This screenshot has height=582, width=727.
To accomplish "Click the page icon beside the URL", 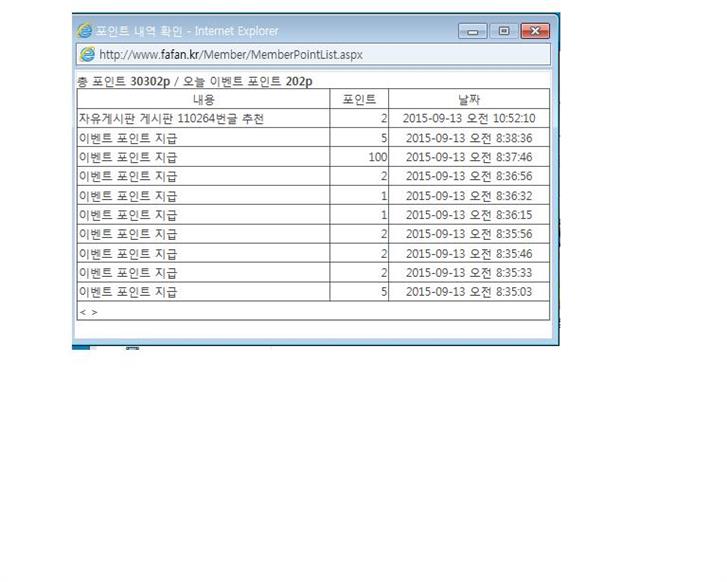I will coord(87,54).
